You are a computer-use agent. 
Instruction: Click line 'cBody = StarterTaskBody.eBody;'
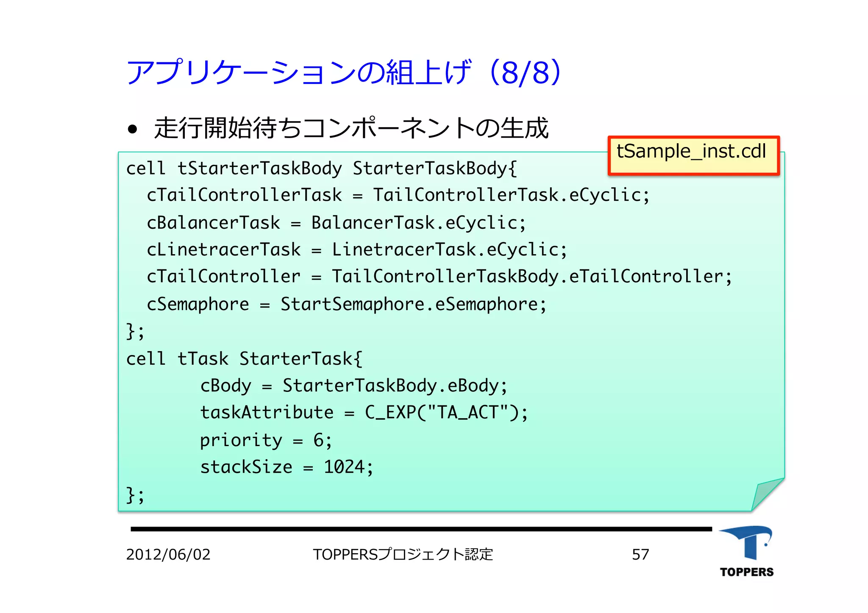[x=353, y=386]
